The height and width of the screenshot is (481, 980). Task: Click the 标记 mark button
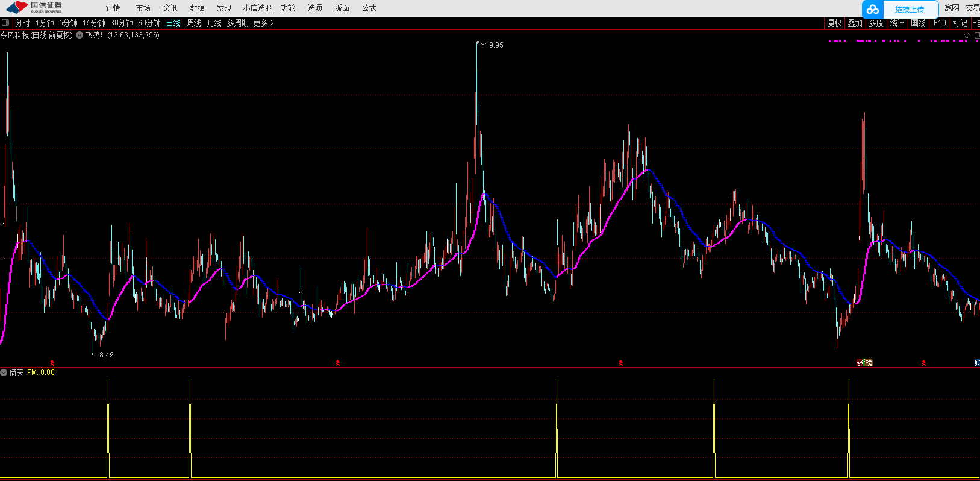960,23
